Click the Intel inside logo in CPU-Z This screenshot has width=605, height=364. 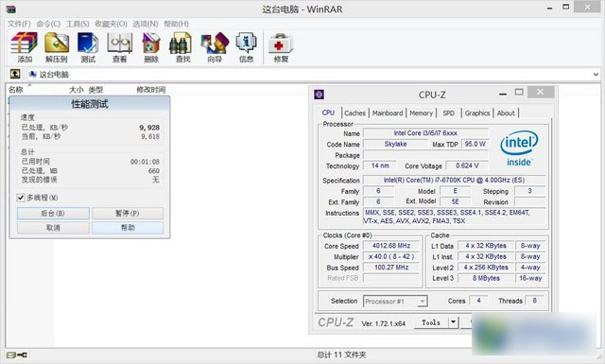519,148
